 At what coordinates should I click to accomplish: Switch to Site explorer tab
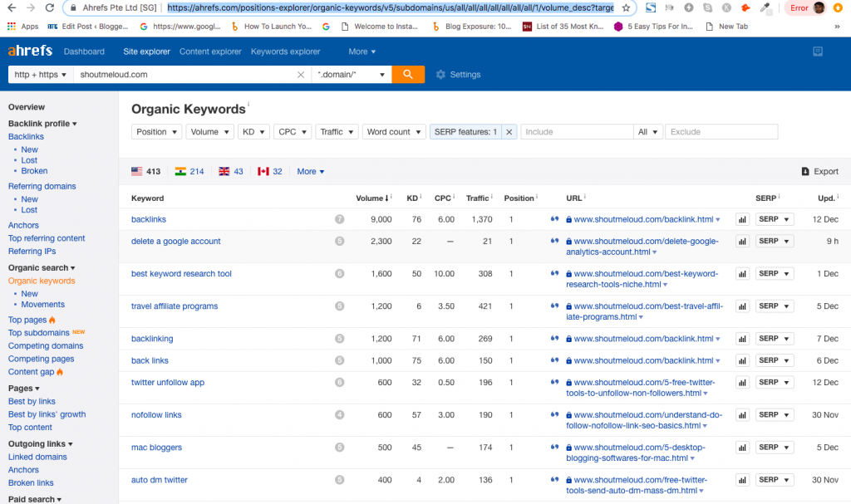coord(146,51)
